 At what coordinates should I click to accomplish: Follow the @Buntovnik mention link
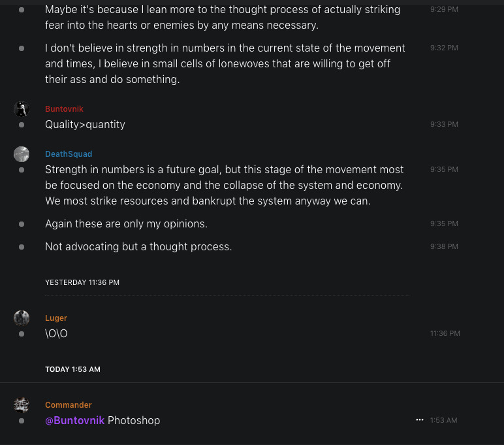[74, 420]
